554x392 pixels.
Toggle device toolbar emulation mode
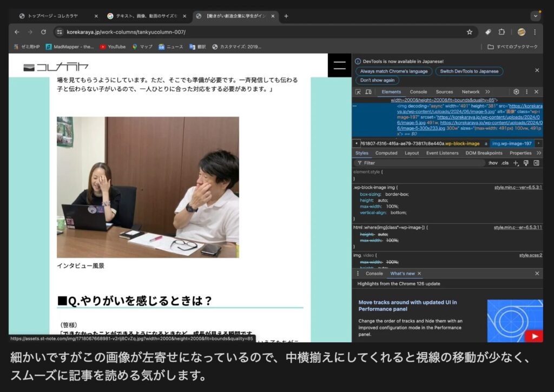(x=368, y=92)
